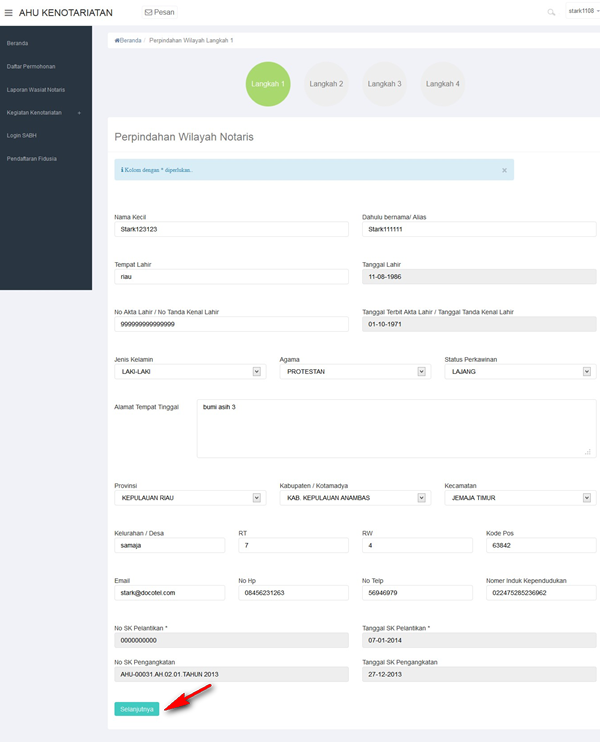
Task: Click the search magnifier icon
Action: point(550,12)
